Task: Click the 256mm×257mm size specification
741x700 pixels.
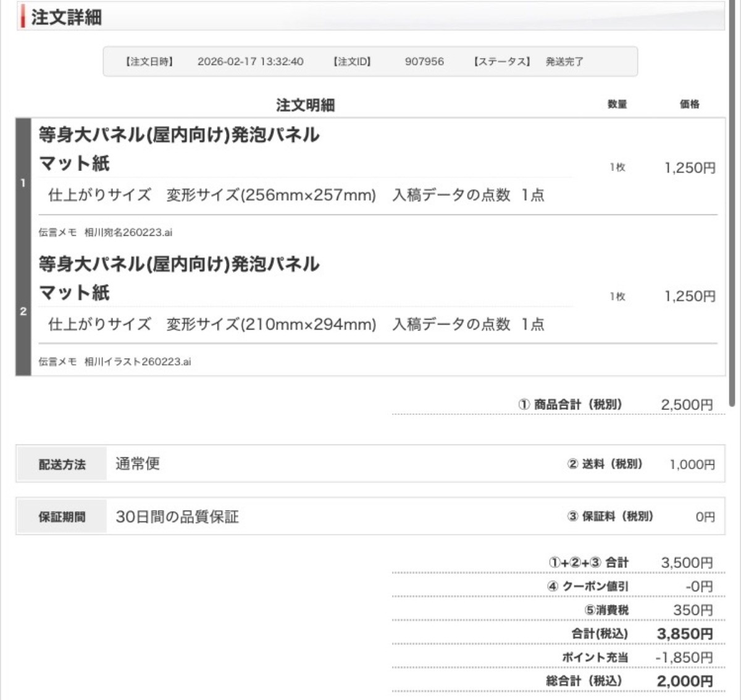Action: pos(308,196)
